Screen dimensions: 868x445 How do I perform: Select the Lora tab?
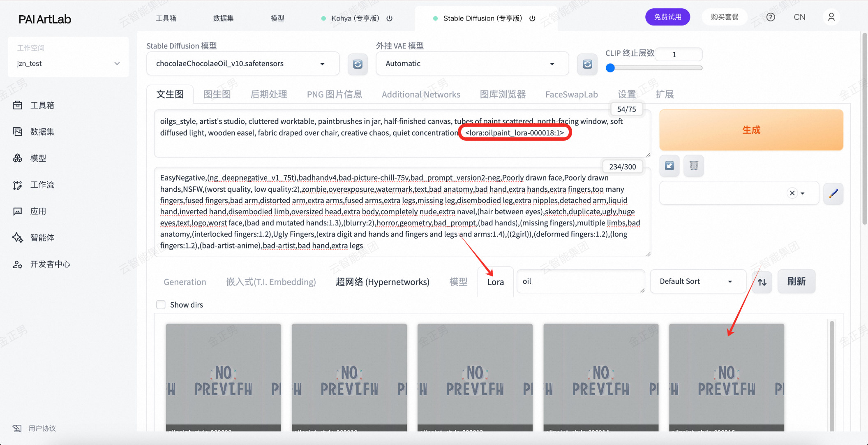(x=495, y=282)
